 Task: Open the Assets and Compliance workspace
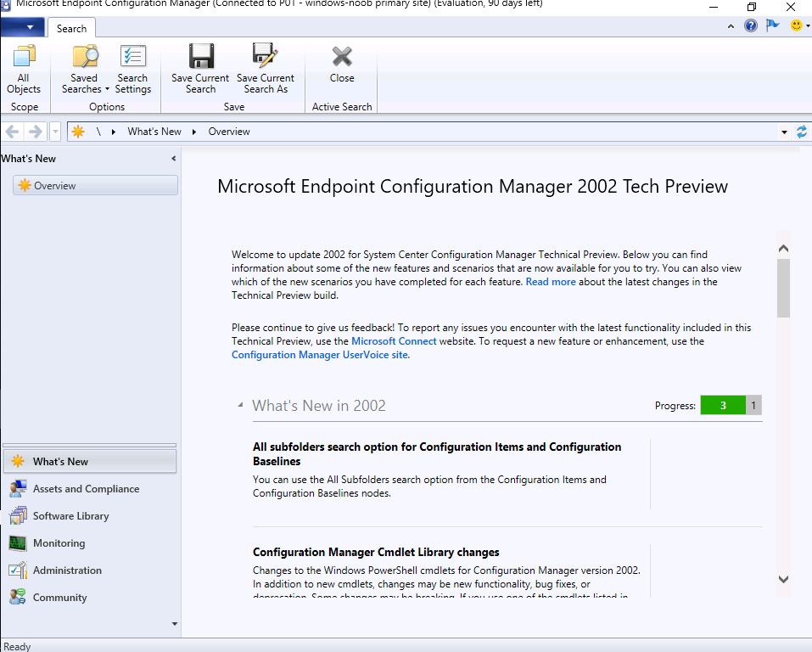90,489
